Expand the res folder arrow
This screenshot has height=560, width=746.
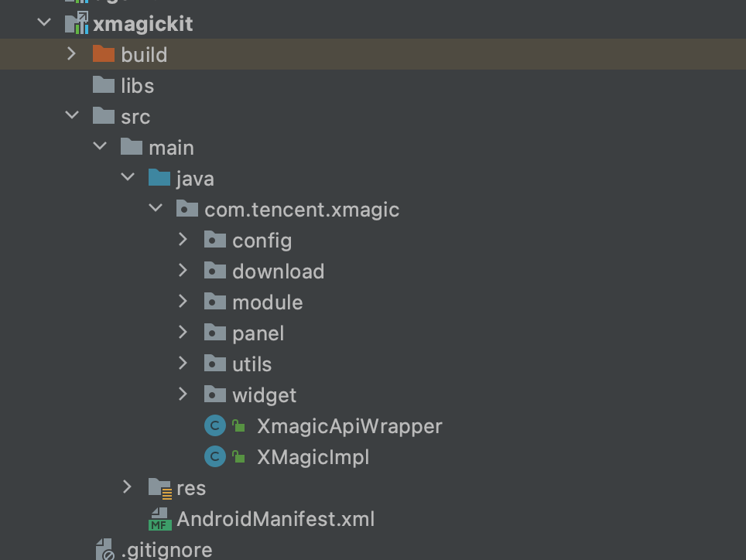pyautogui.click(x=128, y=487)
